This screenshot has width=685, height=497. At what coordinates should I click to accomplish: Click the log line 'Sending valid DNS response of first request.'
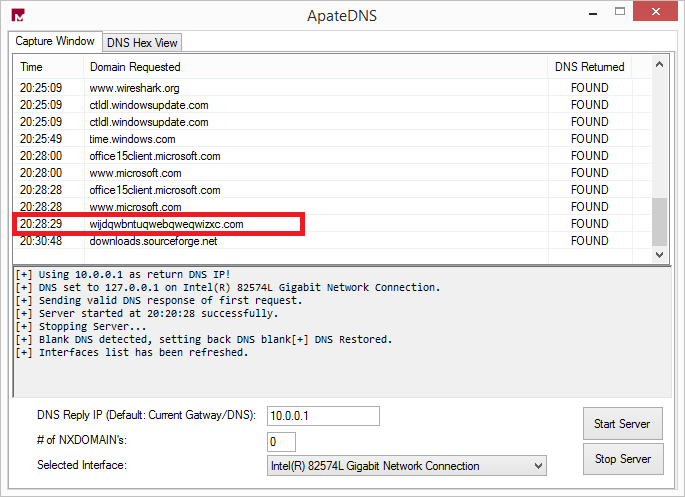coord(159,300)
